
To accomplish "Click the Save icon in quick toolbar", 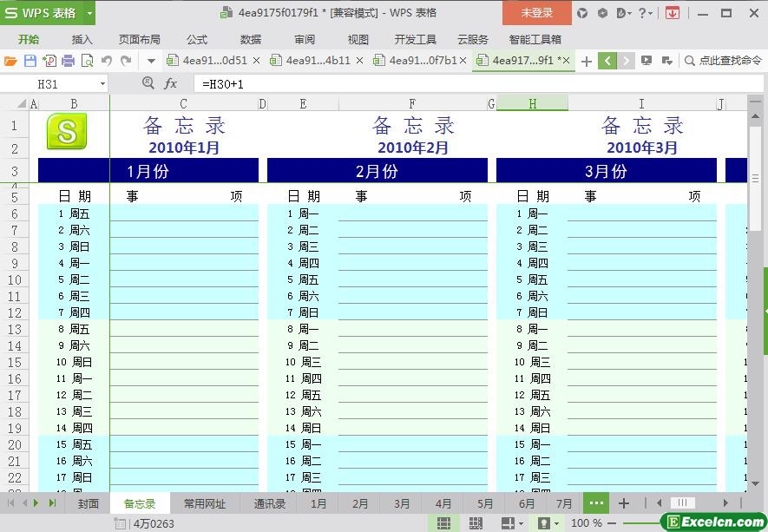I will click(30, 61).
